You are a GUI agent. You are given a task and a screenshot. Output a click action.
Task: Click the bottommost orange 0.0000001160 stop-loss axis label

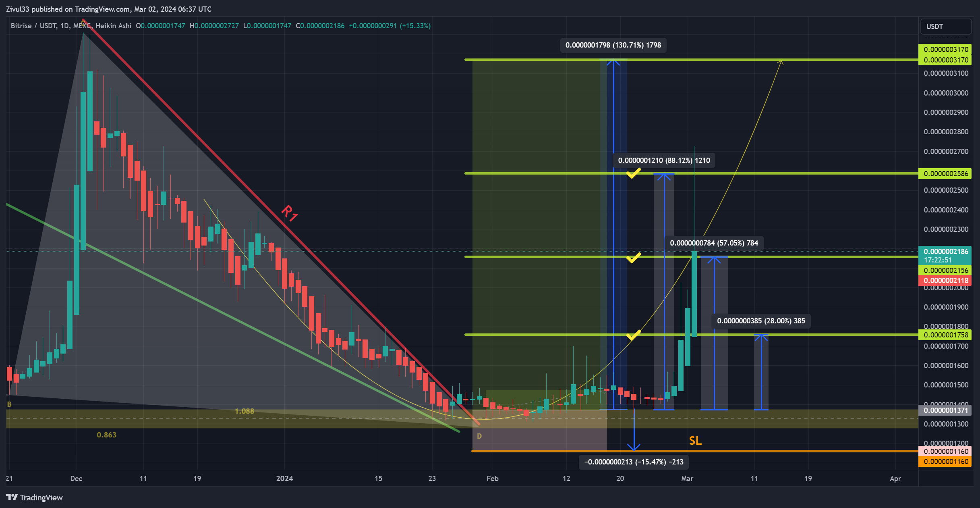[x=945, y=462]
